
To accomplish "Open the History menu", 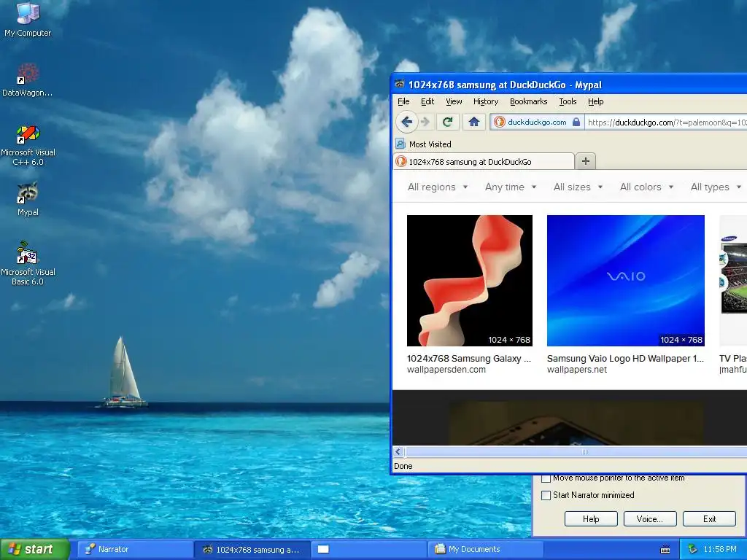I will 485,101.
